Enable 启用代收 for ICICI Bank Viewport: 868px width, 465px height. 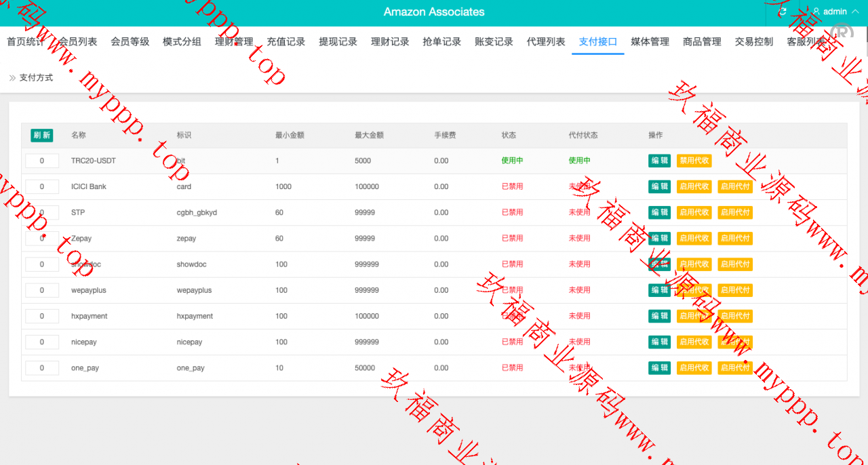pos(694,186)
